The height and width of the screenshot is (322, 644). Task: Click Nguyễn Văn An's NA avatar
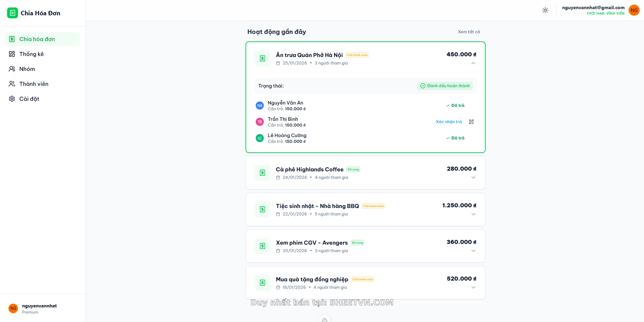(x=259, y=106)
